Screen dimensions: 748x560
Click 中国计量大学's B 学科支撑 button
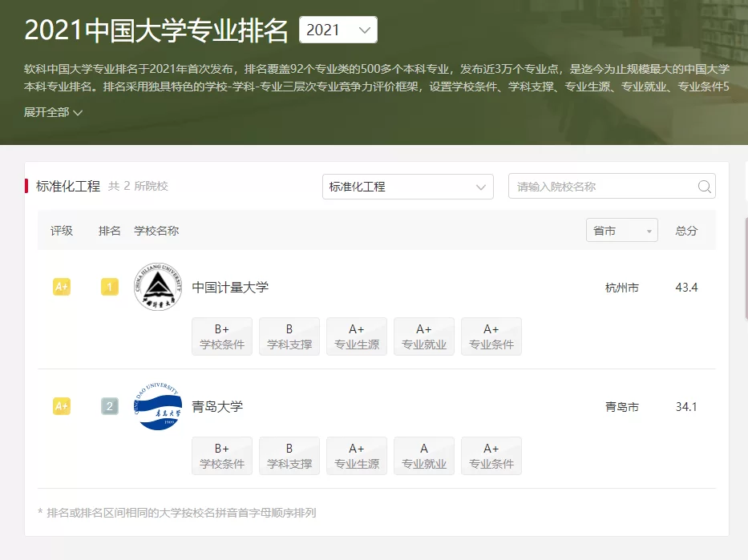coord(289,336)
